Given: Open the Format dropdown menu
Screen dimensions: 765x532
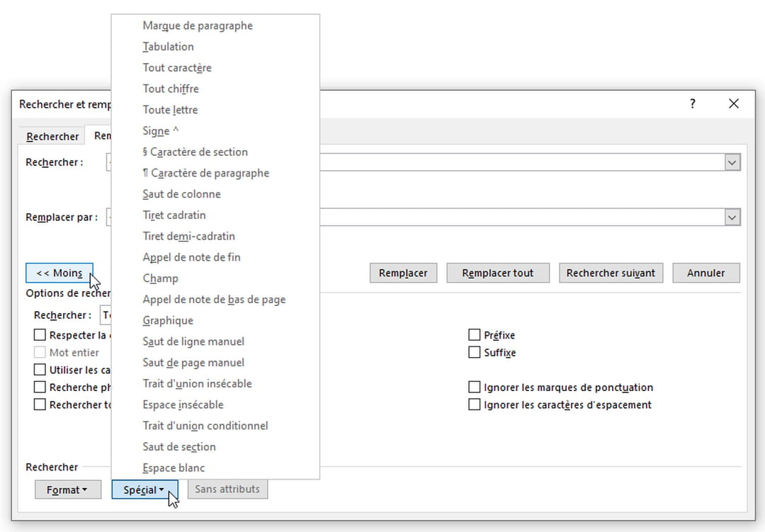Looking at the screenshot, I should (x=68, y=489).
